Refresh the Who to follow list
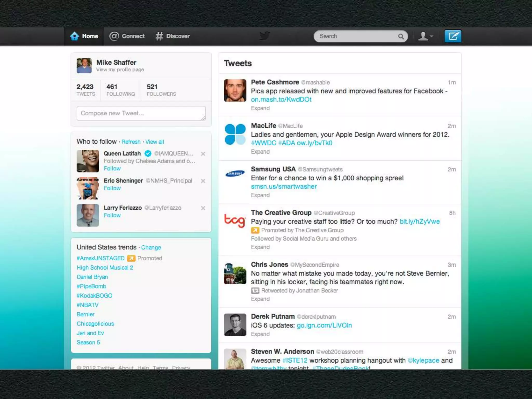 tap(131, 142)
